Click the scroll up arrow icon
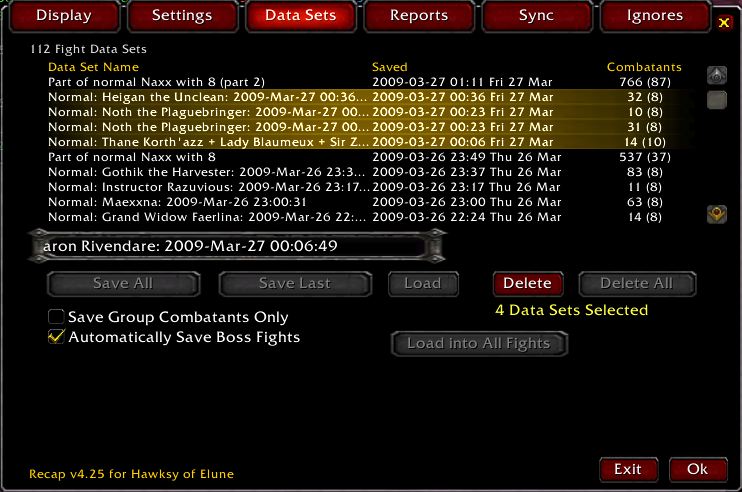The width and height of the screenshot is (742, 492). (x=716, y=75)
